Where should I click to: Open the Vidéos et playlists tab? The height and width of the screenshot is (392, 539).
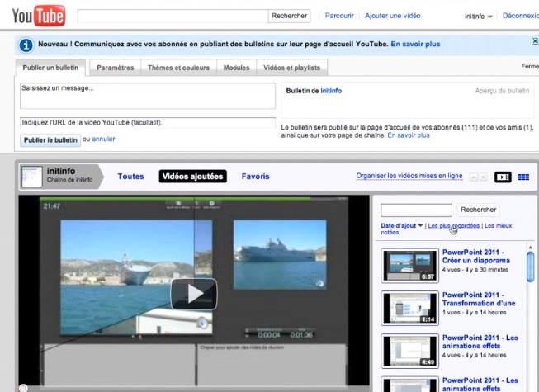point(291,68)
